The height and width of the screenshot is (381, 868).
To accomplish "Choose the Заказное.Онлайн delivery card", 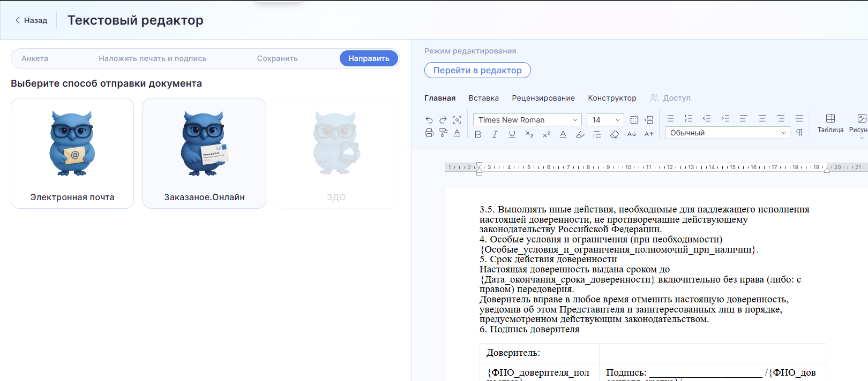I will click(x=204, y=153).
